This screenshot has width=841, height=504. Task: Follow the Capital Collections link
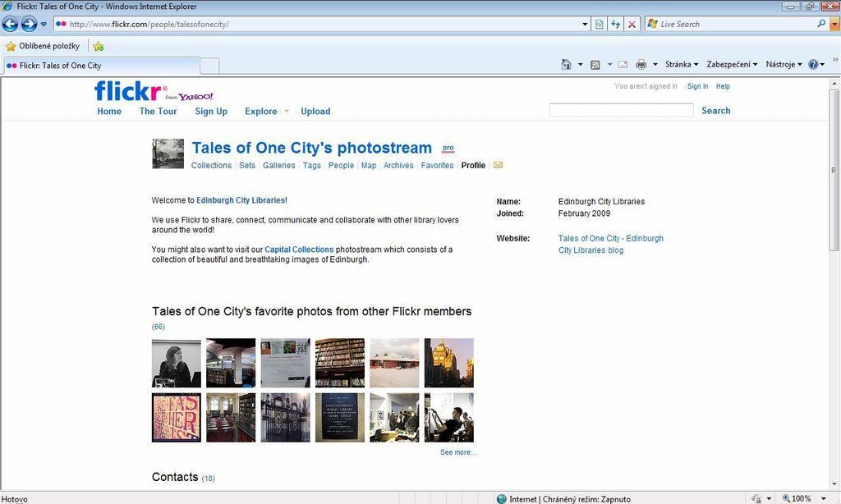299,250
